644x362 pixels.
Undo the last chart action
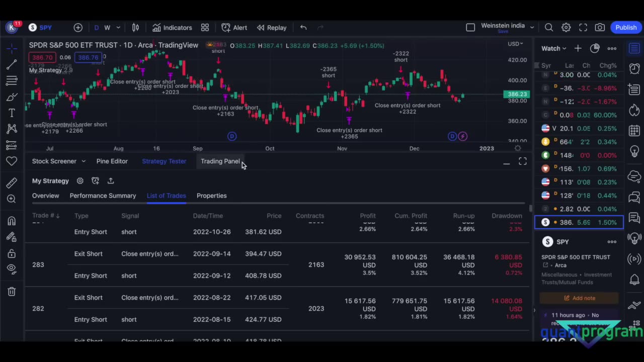coord(303,28)
